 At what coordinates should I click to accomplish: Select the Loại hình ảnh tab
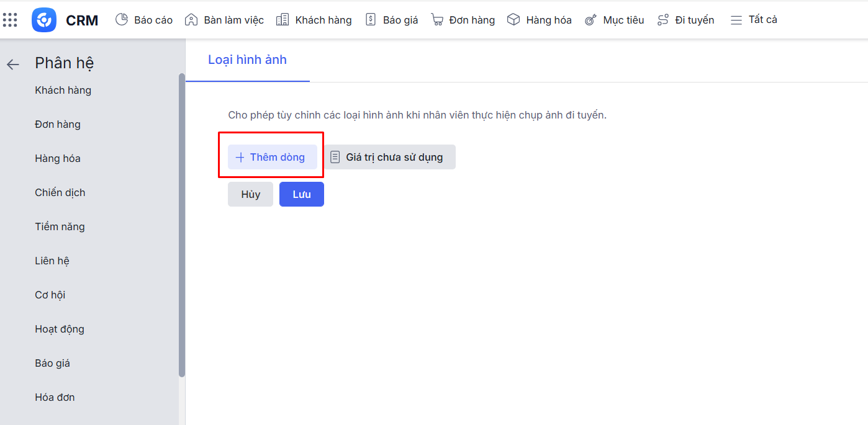pyautogui.click(x=247, y=60)
